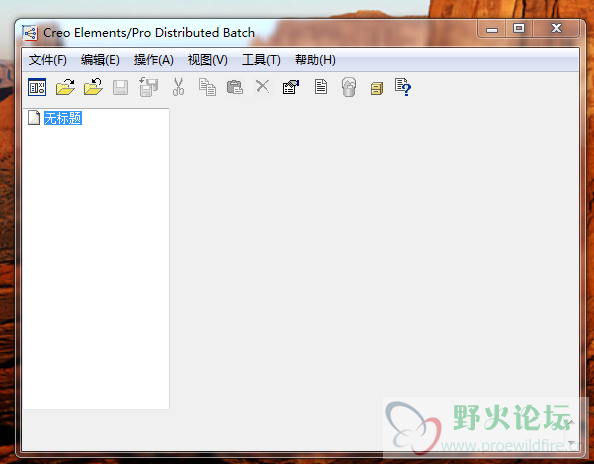
Task: Click the blank page icon beside 无标题
Action: (x=34, y=118)
